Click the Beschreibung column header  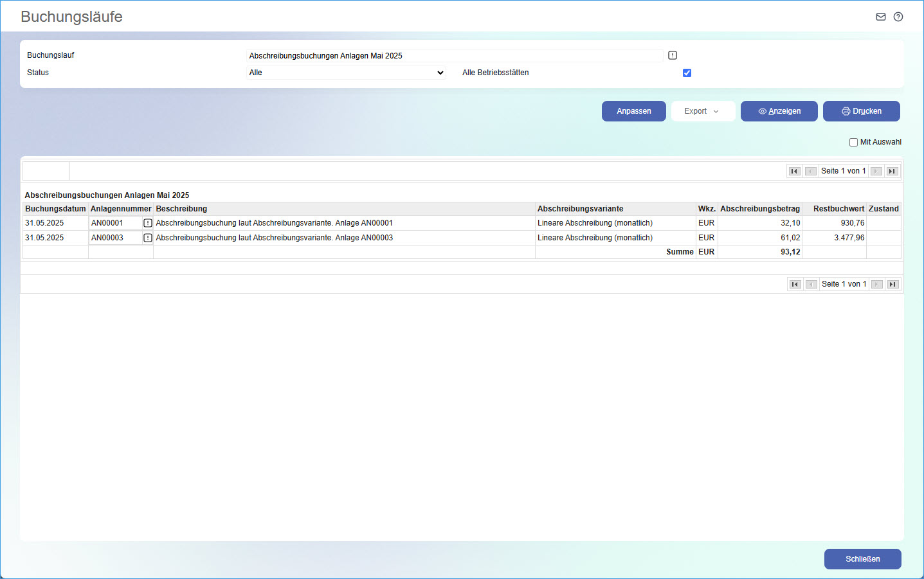[x=344, y=209]
